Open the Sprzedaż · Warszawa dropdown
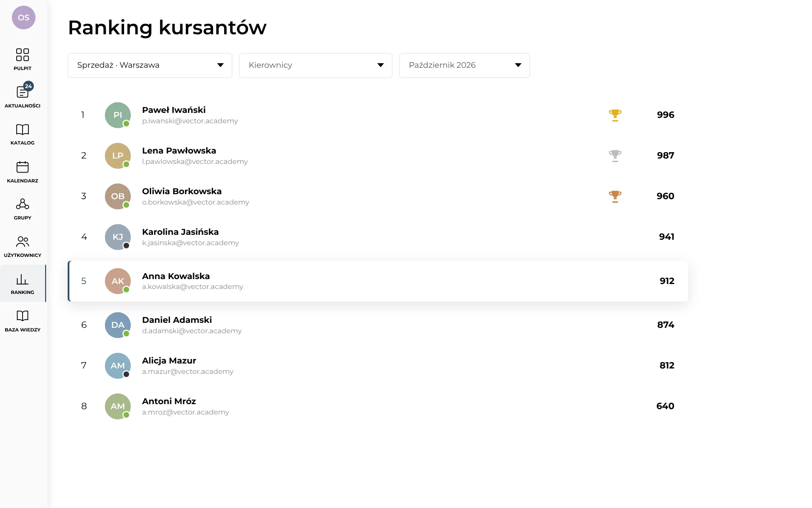The height and width of the screenshot is (508, 812). pyautogui.click(x=150, y=65)
